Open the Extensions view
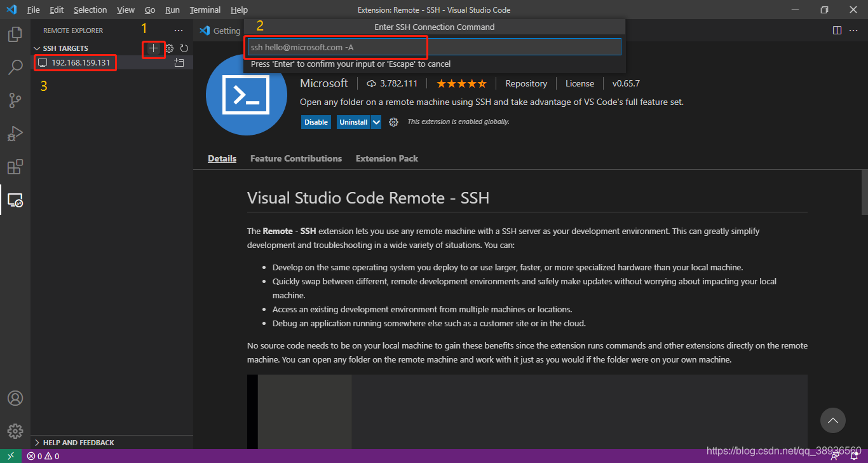Viewport: 868px width, 463px height. point(15,167)
